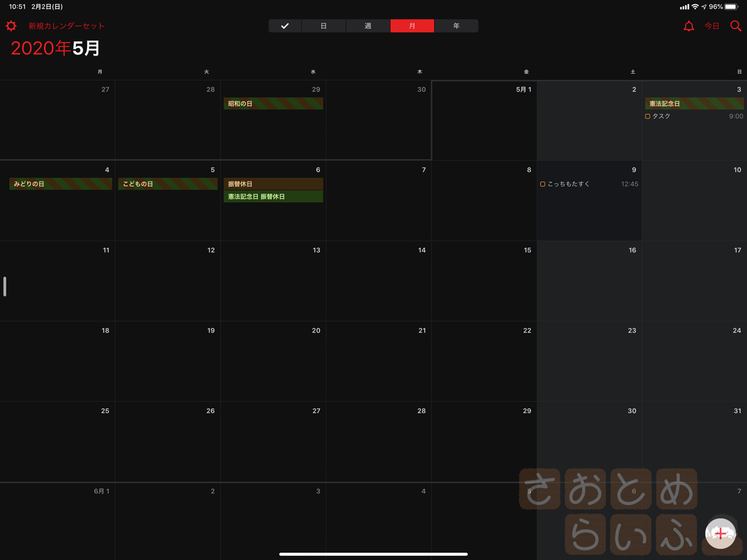Open the みどりの日 holiday event

click(61, 184)
